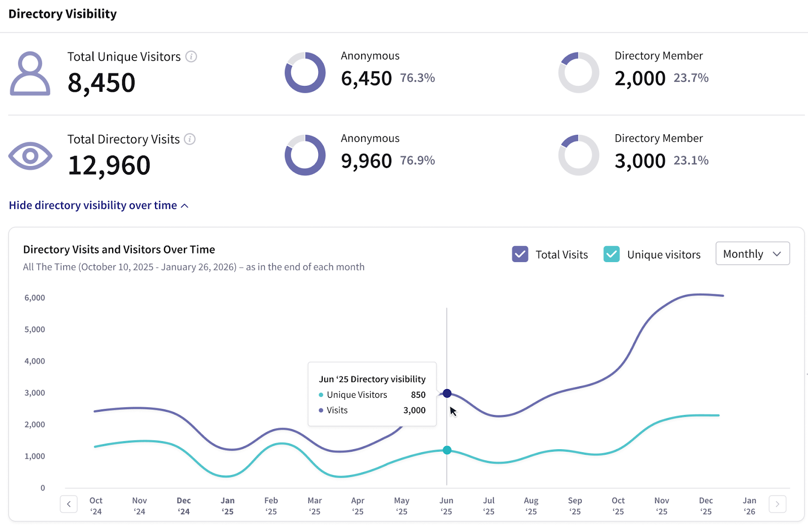Click info icon beside Total Directory Visits

[x=190, y=139]
